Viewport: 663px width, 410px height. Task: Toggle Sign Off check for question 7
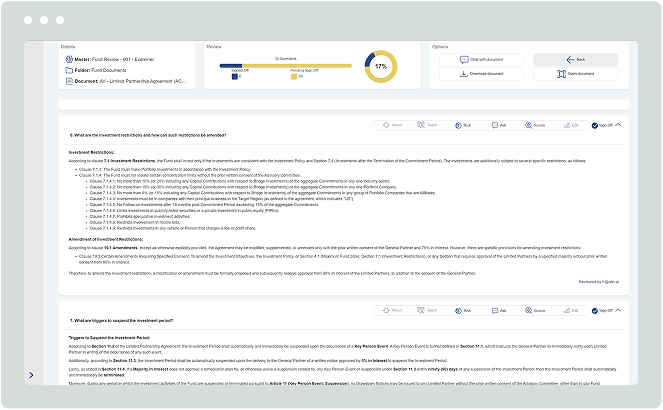[x=596, y=311]
